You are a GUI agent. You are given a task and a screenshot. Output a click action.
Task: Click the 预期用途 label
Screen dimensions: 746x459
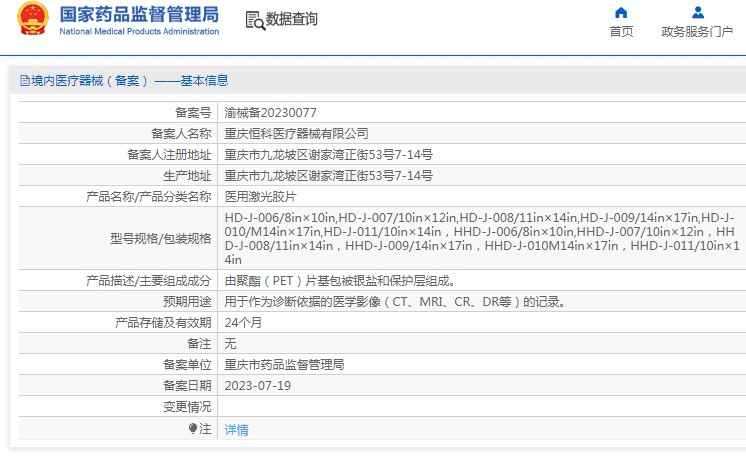[187, 302]
